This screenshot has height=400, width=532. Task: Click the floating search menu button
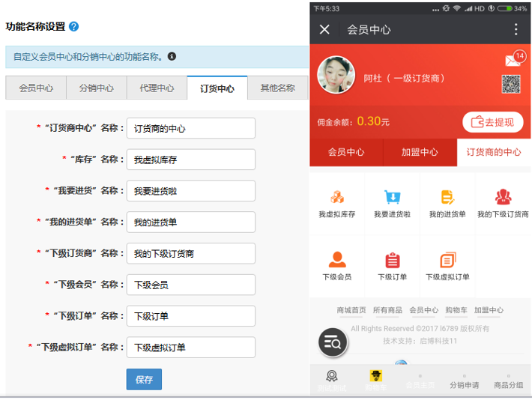click(333, 343)
